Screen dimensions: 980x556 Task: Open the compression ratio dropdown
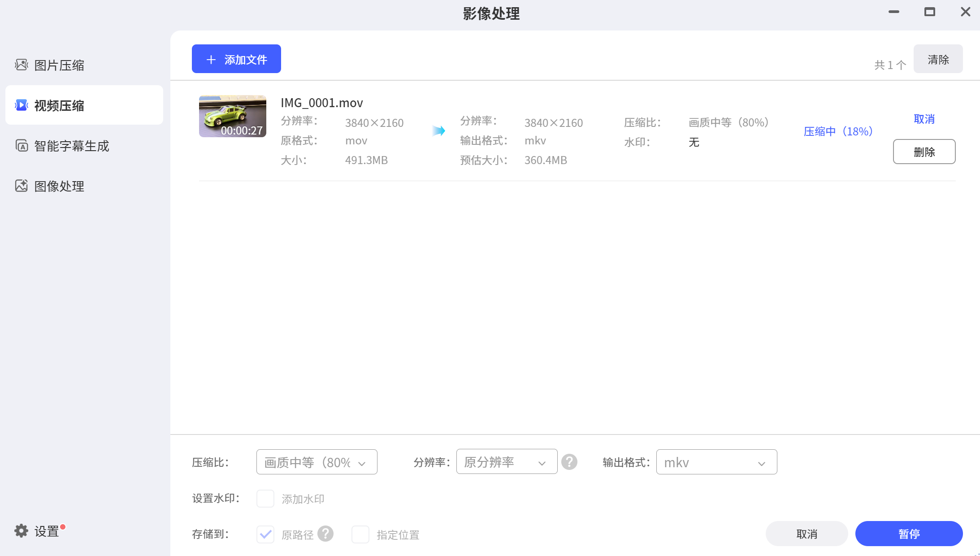(x=317, y=462)
